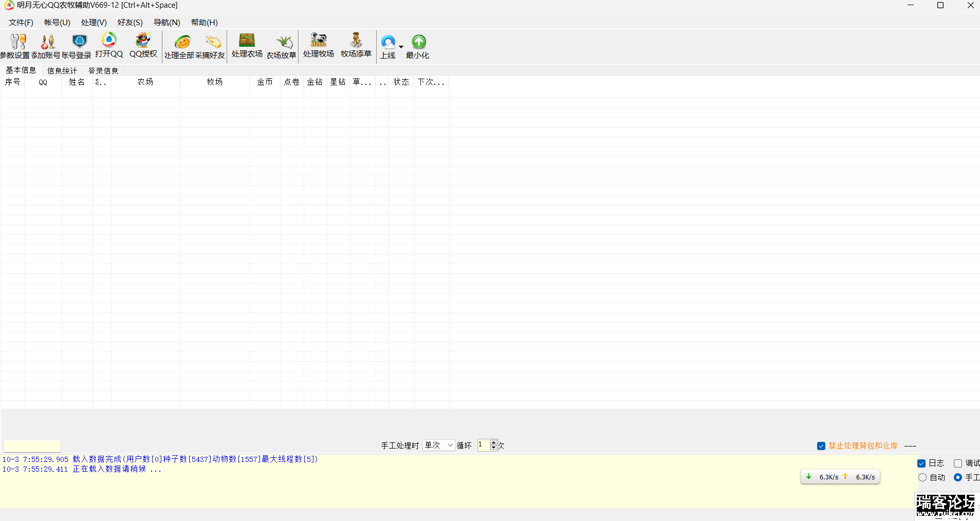Open the 帐号(U) menu
This screenshot has width=980, height=521.
(x=57, y=23)
